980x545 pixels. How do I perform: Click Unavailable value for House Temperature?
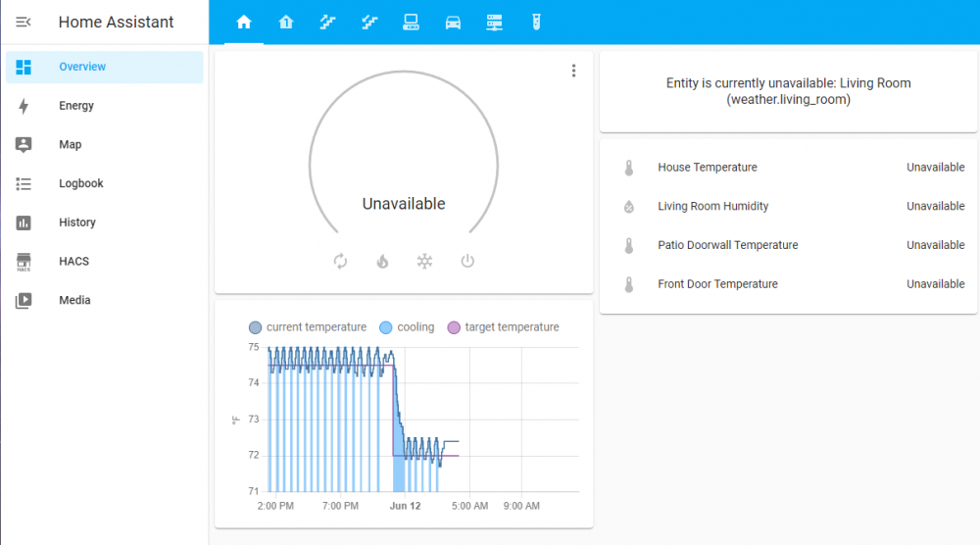click(936, 168)
